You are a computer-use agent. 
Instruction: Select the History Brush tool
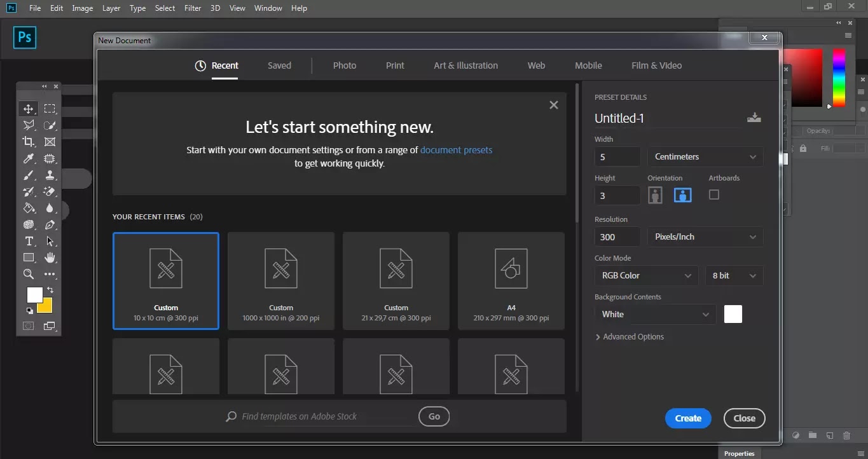[x=29, y=191]
